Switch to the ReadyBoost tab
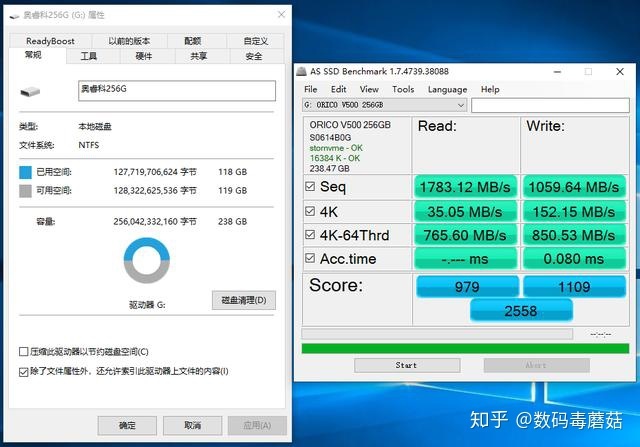Image resolution: width=640 pixels, height=447 pixels. coord(50,41)
